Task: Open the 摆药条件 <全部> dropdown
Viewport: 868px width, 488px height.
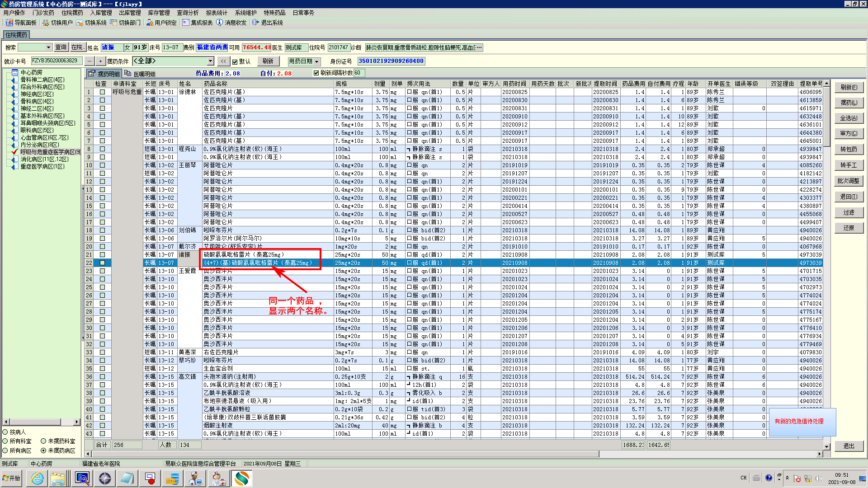Action: pyautogui.click(x=211, y=61)
